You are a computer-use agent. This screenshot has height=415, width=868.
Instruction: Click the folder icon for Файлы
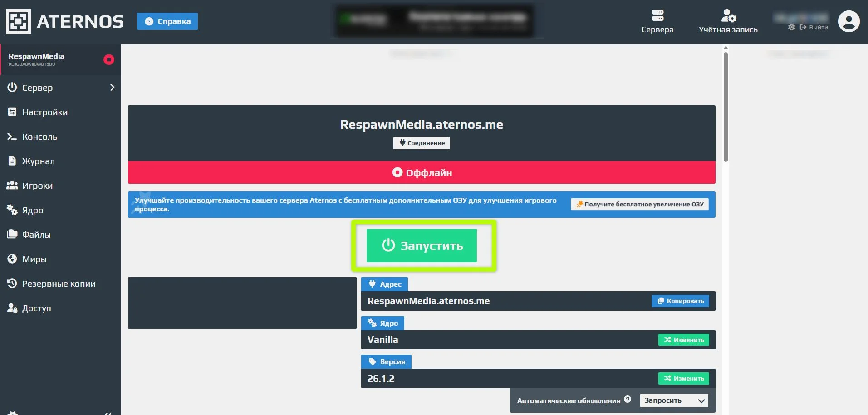point(12,234)
